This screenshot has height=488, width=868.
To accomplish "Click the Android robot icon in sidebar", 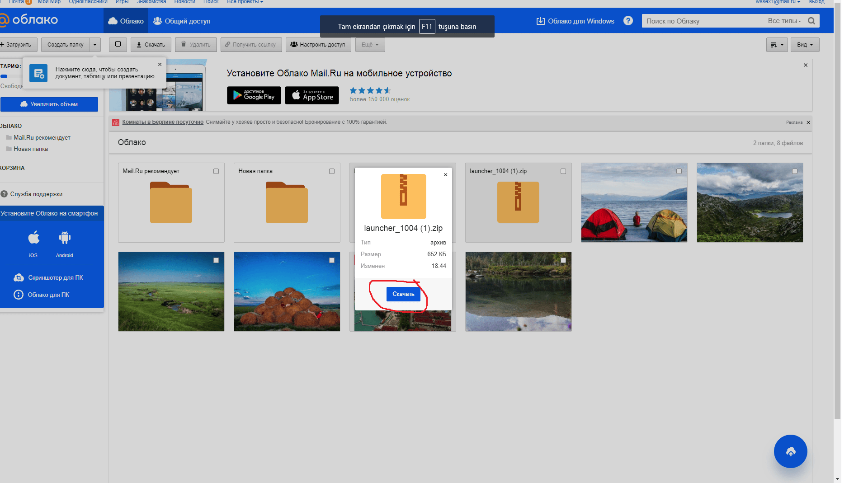I will (65, 238).
